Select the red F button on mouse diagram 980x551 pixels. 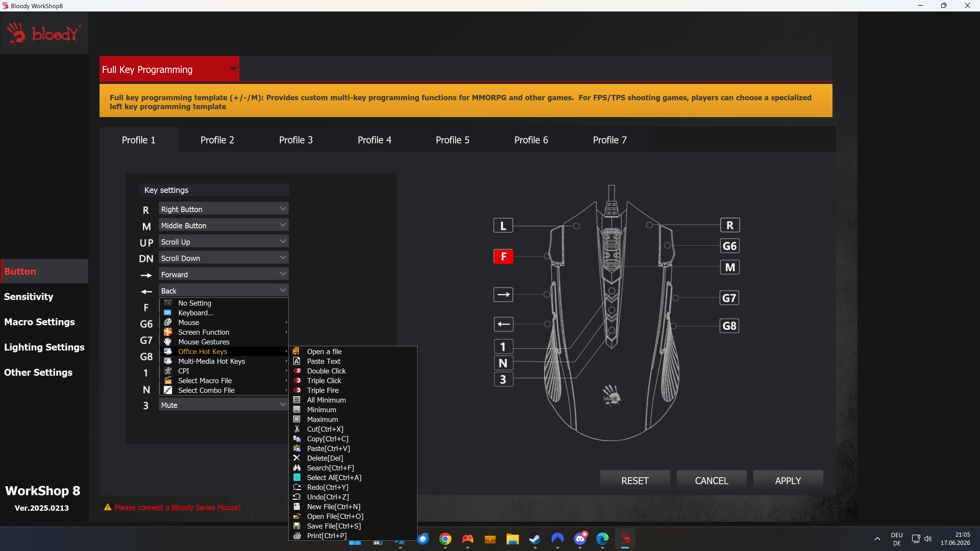(503, 256)
